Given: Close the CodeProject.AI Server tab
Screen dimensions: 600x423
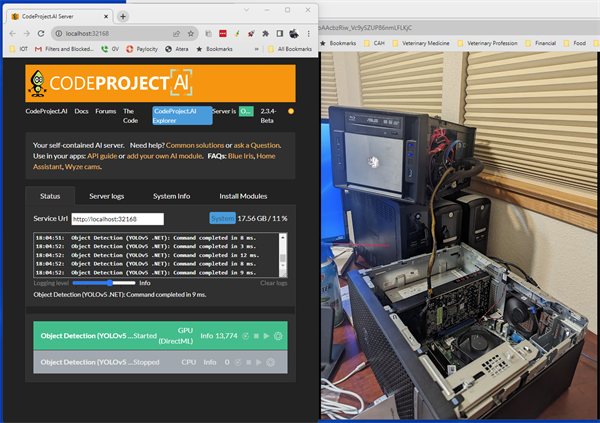Looking at the screenshot, I should click(106, 16).
